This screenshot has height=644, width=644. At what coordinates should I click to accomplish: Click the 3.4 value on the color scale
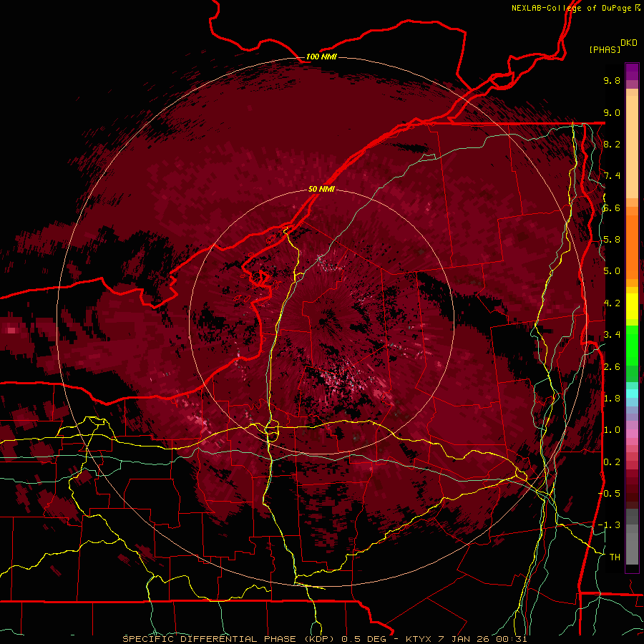(x=612, y=334)
